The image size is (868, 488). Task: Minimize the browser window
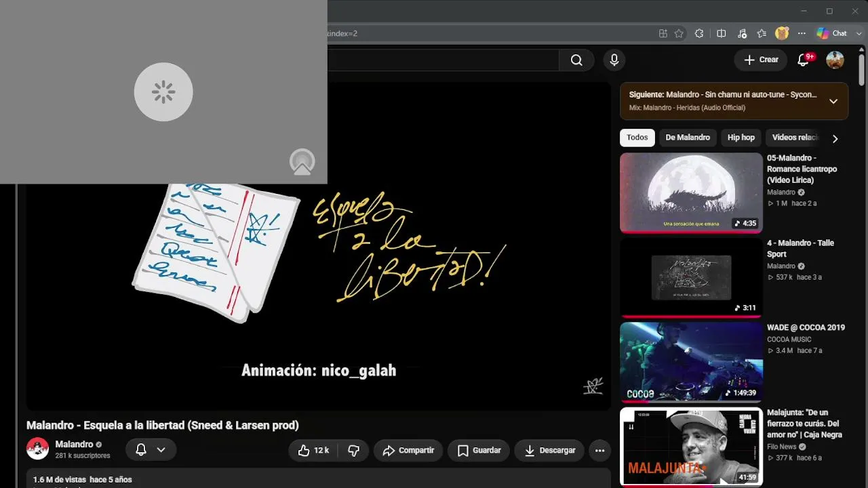[804, 11]
